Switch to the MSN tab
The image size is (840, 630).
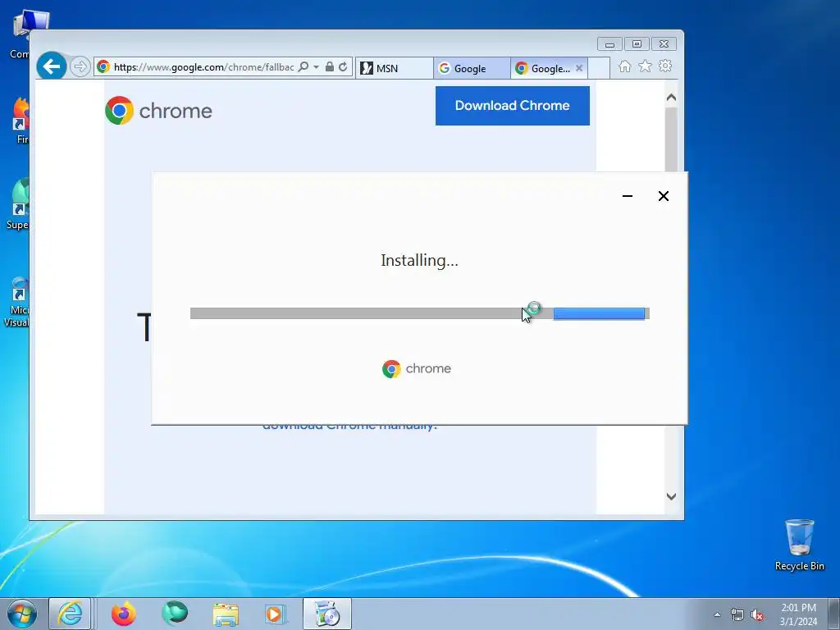point(395,68)
